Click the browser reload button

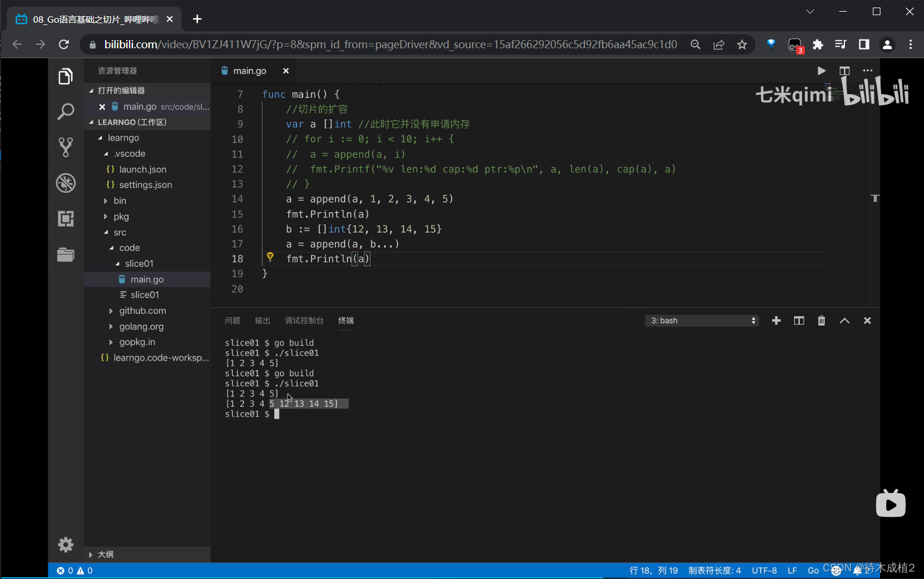pos(64,45)
